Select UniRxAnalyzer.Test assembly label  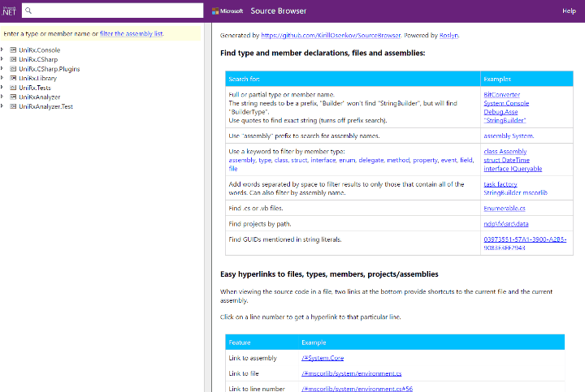coord(45,106)
